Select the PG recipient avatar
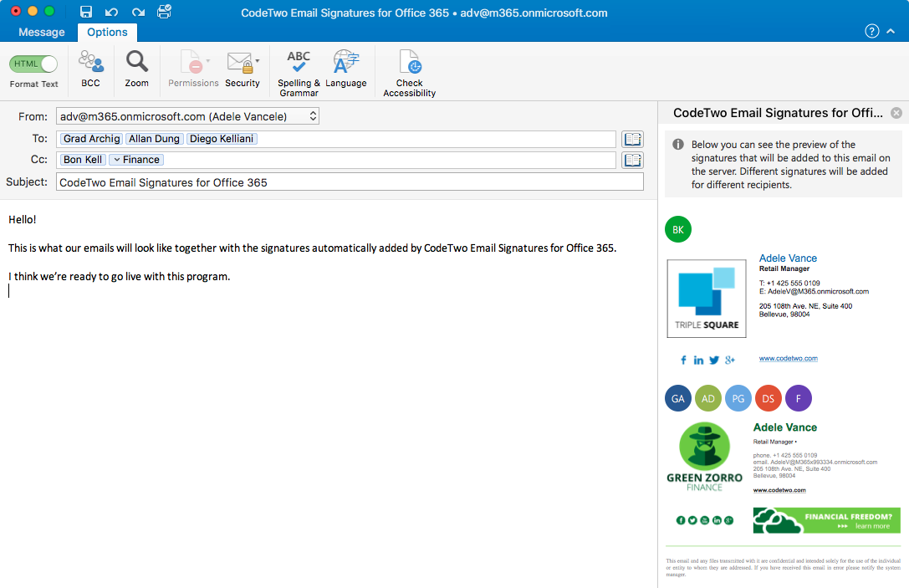Screen dimensions: 909x588 pyautogui.click(x=738, y=398)
